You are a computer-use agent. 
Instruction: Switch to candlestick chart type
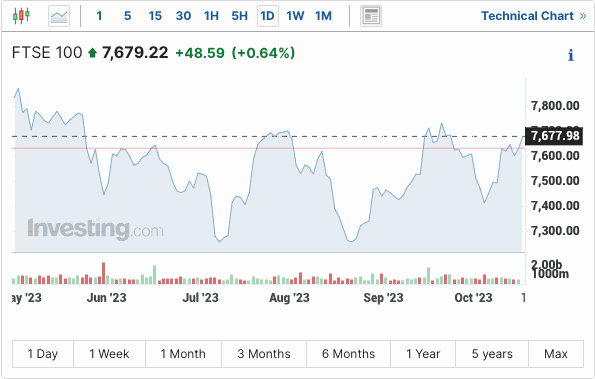point(21,16)
